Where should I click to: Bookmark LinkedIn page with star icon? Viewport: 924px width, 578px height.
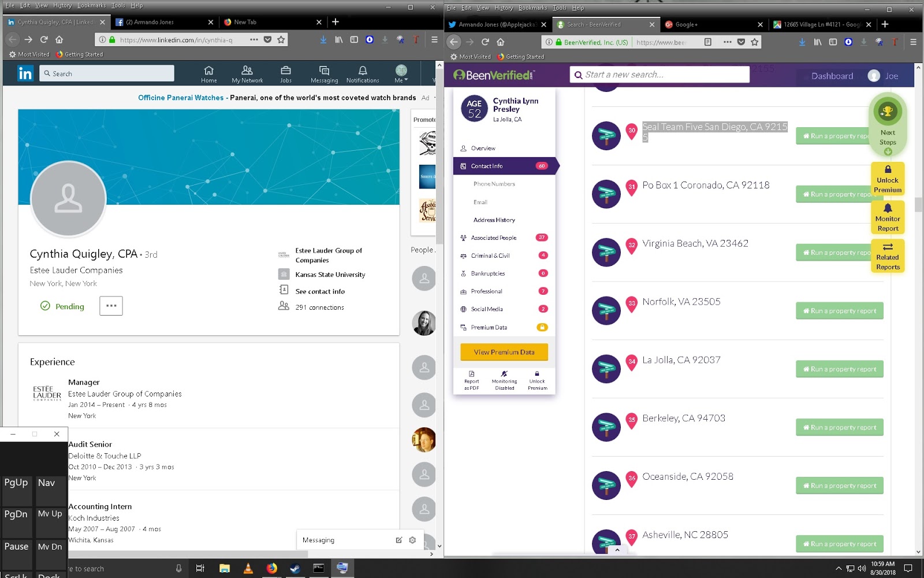coord(281,39)
